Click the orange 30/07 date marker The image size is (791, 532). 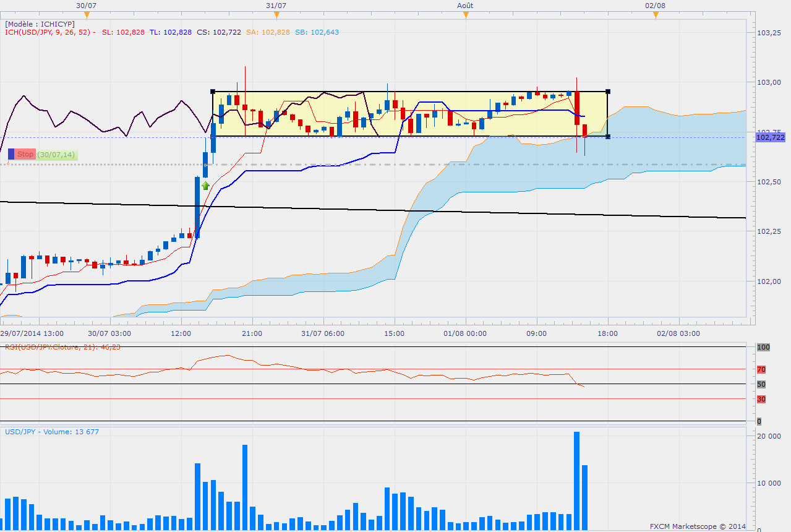click(87, 14)
